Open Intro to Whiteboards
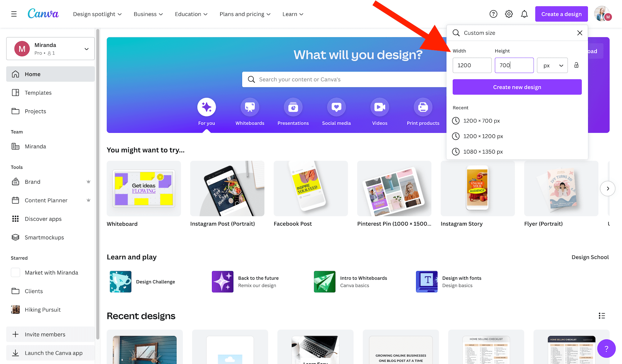Image resolution: width=622 pixels, height=364 pixels. pyautogui.click(x=350, y=282)
